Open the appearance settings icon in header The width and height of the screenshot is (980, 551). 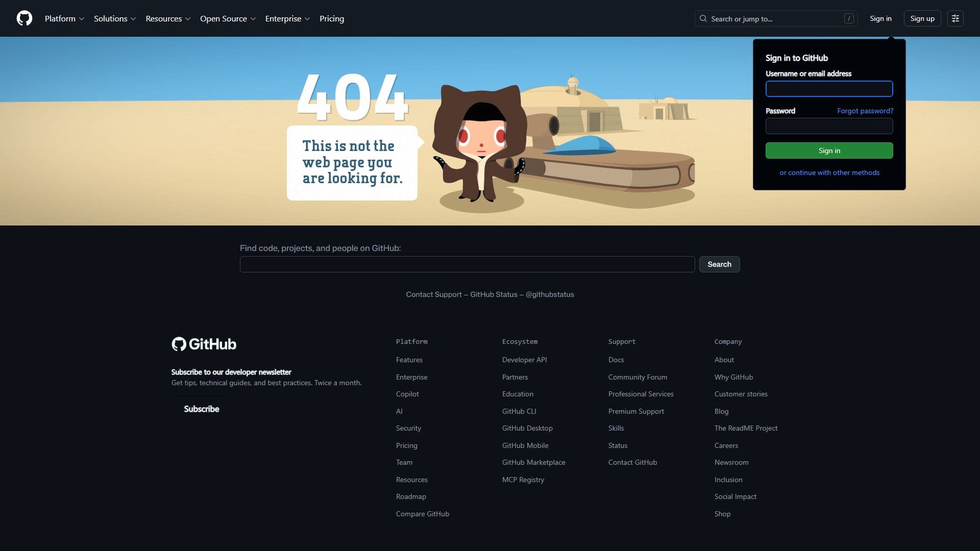955,18
